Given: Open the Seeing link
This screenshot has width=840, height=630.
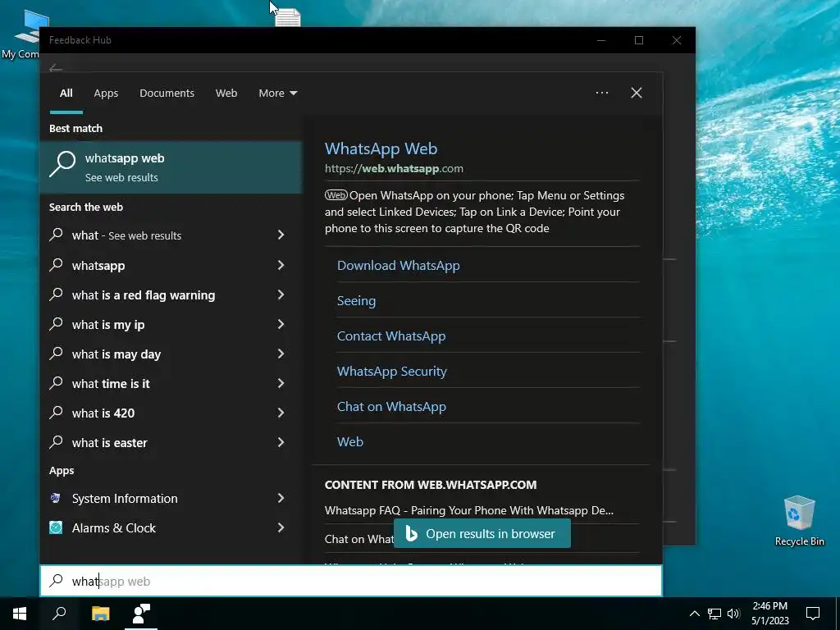Looking at the screenshot, I should [356, 300].
